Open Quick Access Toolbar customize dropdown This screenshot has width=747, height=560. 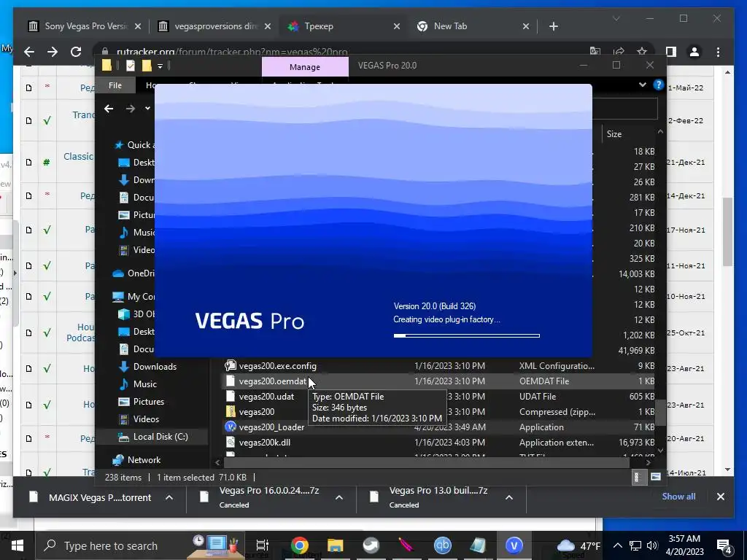pyautogui.click(x=160, y=66)
